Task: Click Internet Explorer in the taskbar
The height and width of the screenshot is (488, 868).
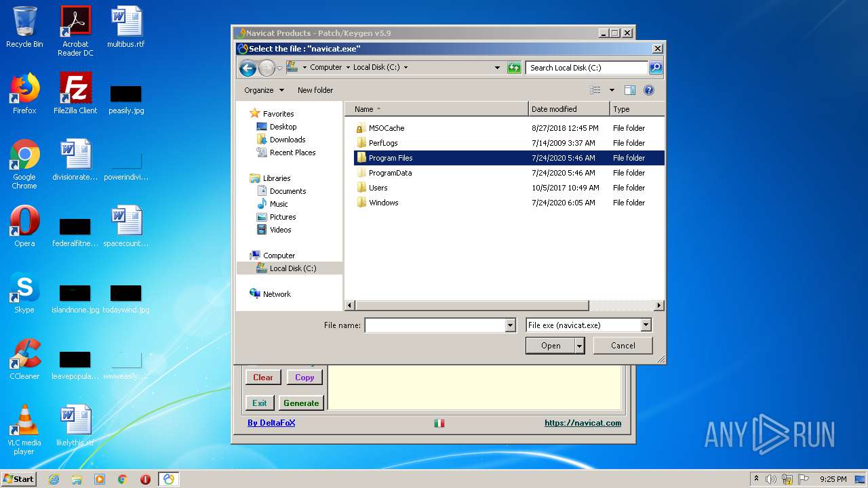Action: [x=54, y=479]
